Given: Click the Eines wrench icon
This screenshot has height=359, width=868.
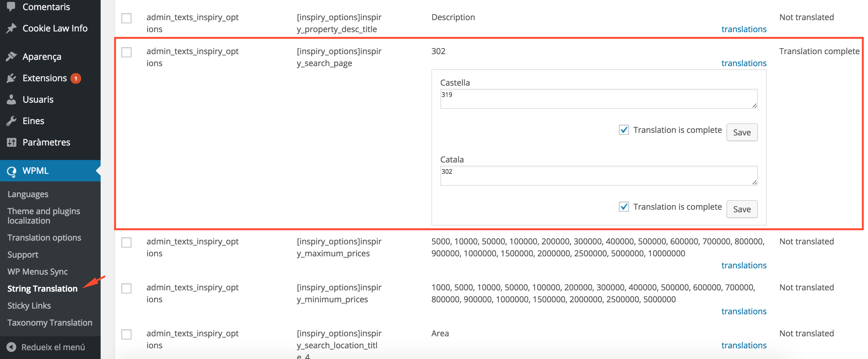Looking at the screenshot, I should [x=11, y=121].
